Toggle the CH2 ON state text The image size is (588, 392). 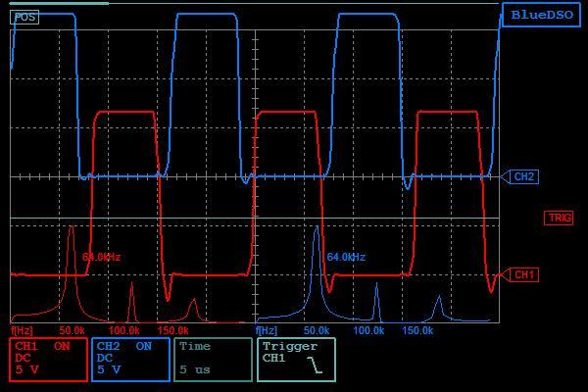pyautogui.click(x=144, y=346)
